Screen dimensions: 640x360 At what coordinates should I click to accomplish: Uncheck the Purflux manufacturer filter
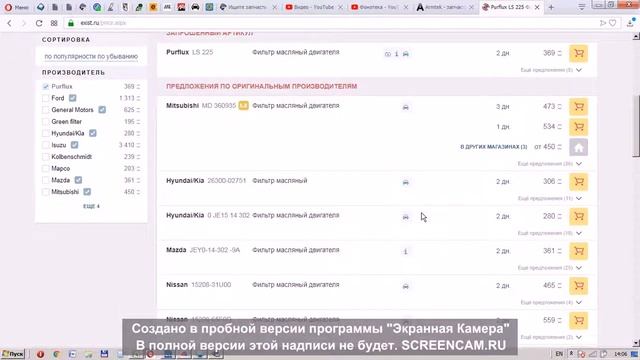point(46,87)
